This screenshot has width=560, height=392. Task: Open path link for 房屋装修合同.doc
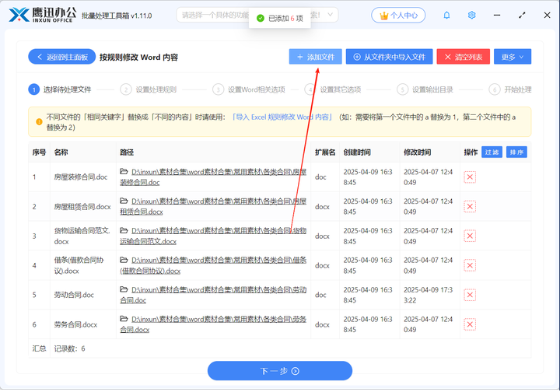coord(213,177)
